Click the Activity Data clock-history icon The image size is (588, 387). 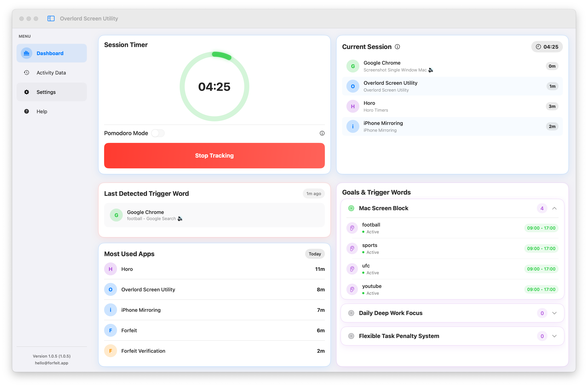coord(26,73)
